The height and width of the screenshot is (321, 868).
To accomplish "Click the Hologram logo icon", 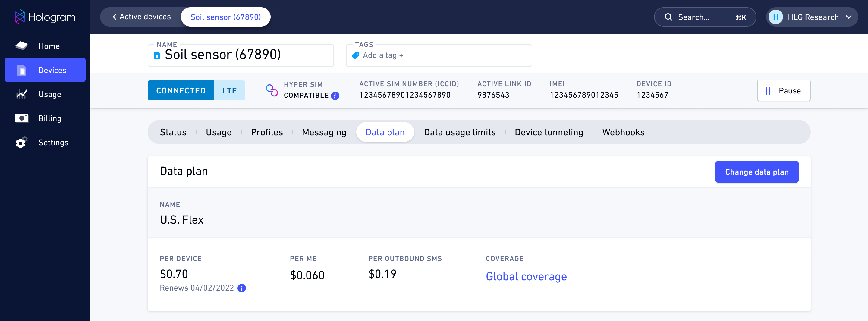I will tap(20, 17).
